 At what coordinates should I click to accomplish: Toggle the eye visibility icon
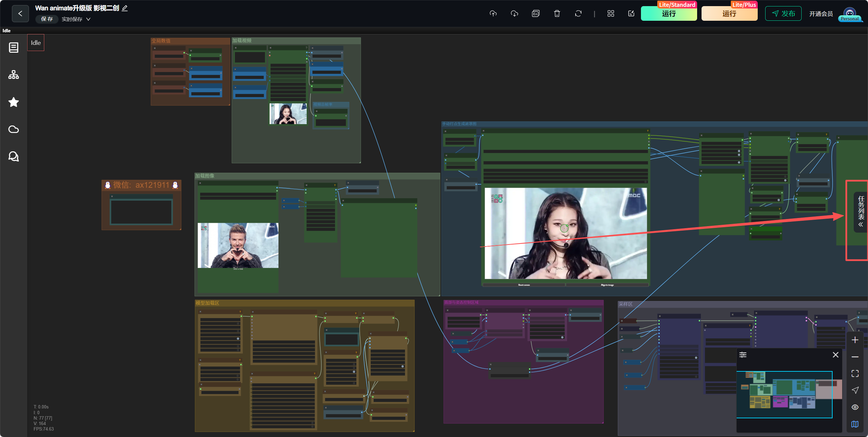coord(855,407)
